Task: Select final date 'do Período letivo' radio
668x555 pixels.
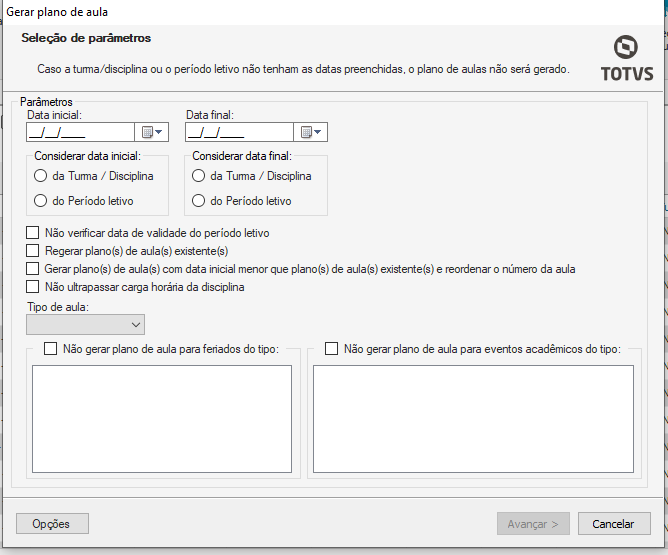Action: (x=199, y=201)
